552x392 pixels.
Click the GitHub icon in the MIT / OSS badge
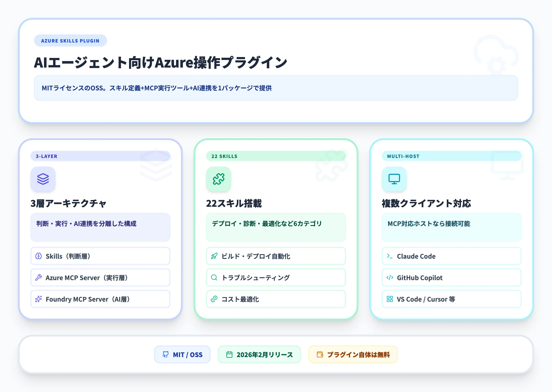click(166, 354)
